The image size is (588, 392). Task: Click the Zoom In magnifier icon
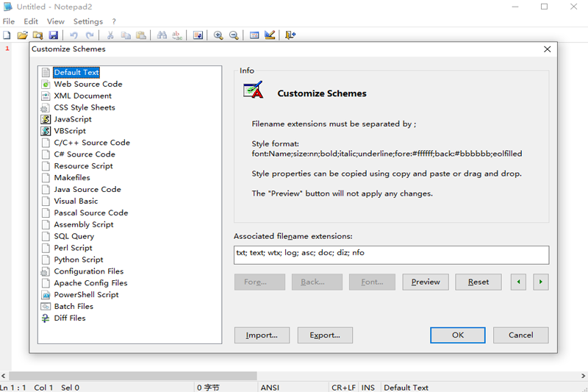[x=218, y=35]
